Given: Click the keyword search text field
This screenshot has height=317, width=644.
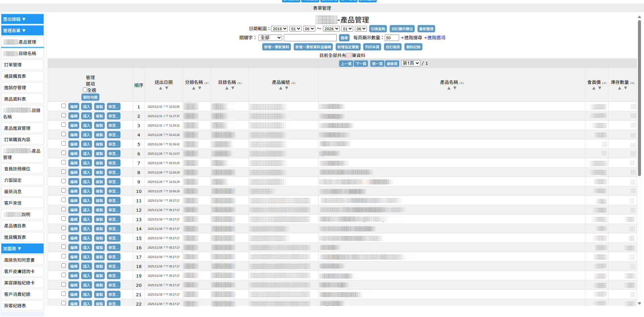Looking at the screenshot, I should [310, 38].
